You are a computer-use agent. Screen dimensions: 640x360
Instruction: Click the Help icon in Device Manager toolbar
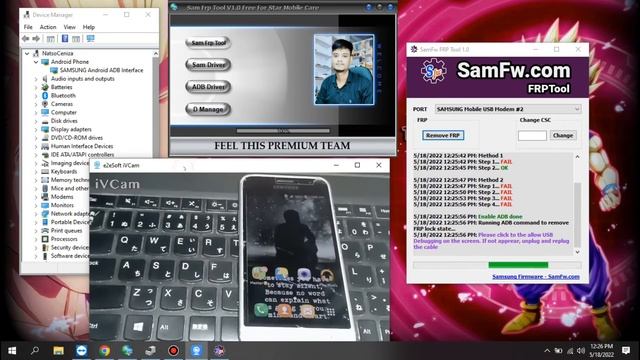click(64, 39)
